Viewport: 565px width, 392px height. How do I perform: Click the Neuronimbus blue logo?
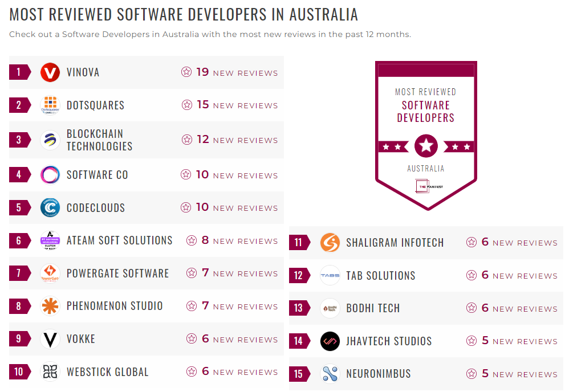tap(330, 374)
